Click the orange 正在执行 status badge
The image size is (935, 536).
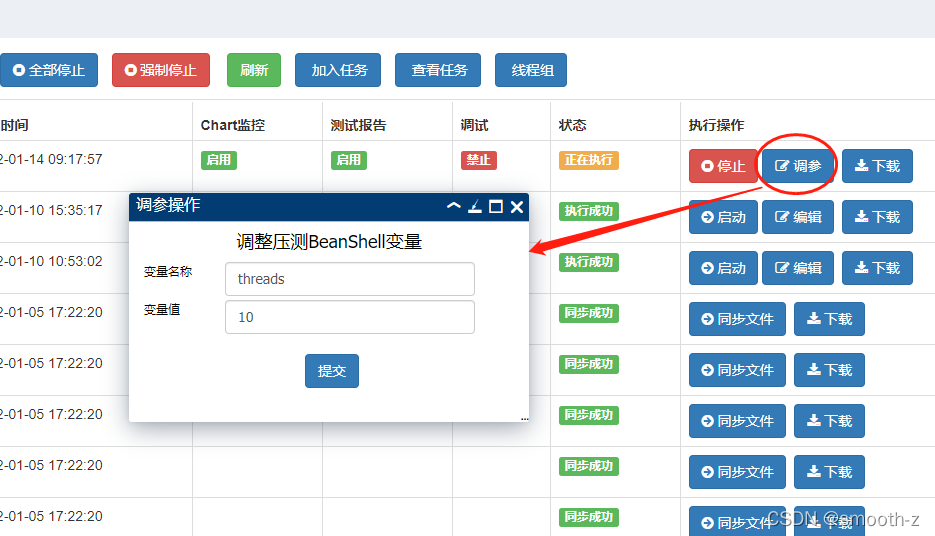pos(589,160)
